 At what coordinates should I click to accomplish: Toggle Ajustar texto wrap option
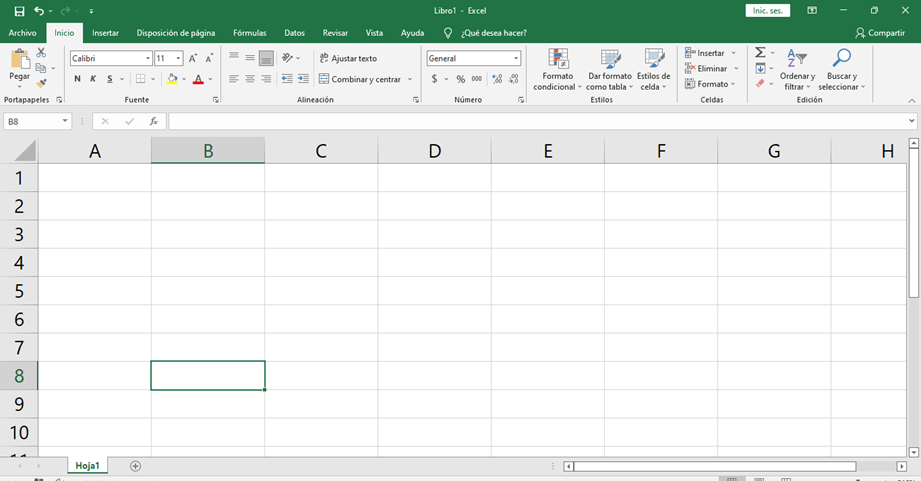pyautogui.click(x=348, y=58)
